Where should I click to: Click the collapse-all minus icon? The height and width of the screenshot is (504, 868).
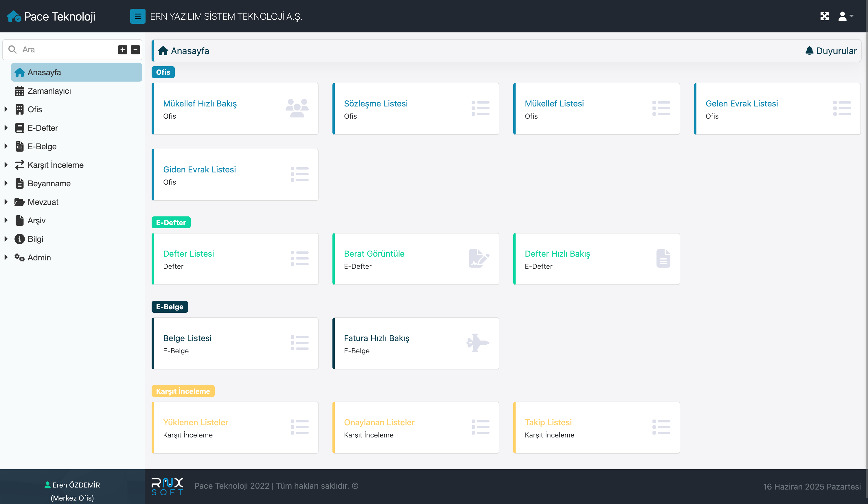(x=135, y=49)
